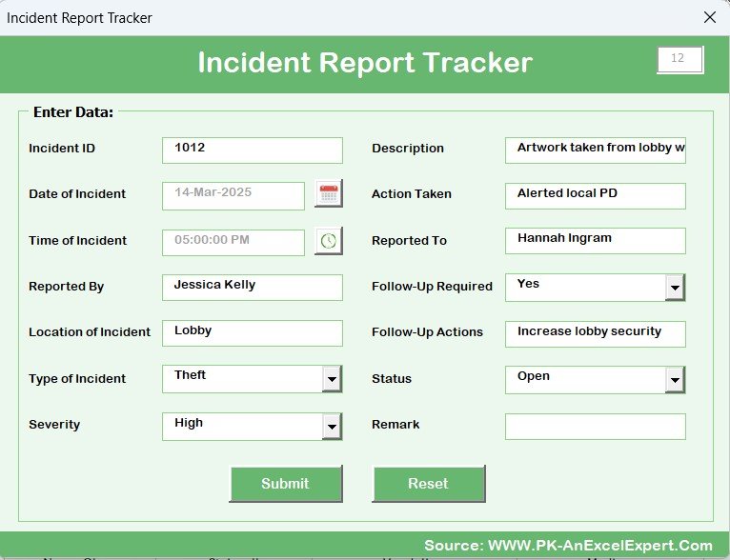Click the Type of Incident label
The width and height of the screenshot is (730, 560).
tap(77, 379)
